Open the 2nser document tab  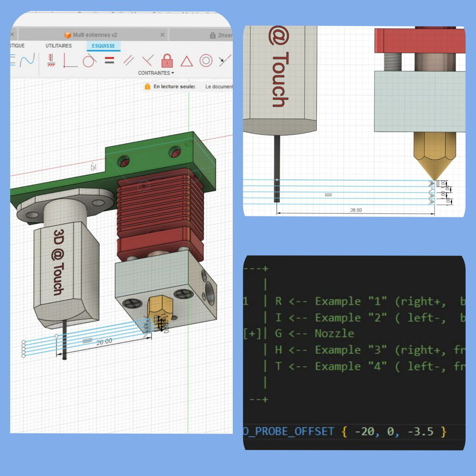pyautogui.click(x=201, y=35)
